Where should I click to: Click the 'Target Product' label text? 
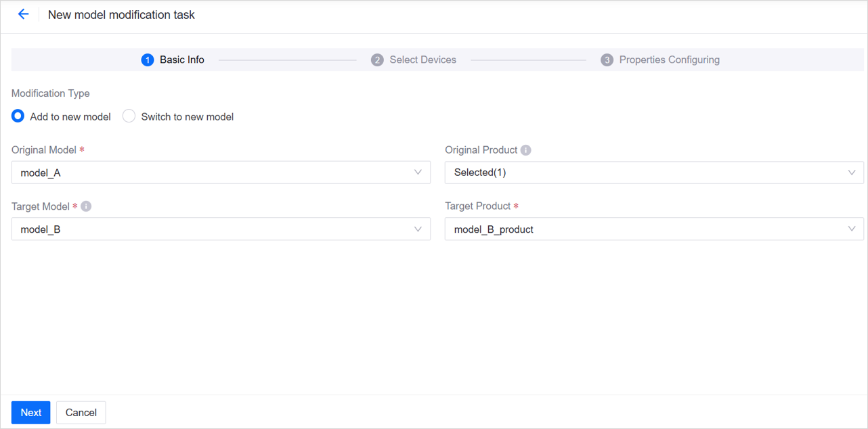pos(477,206)
